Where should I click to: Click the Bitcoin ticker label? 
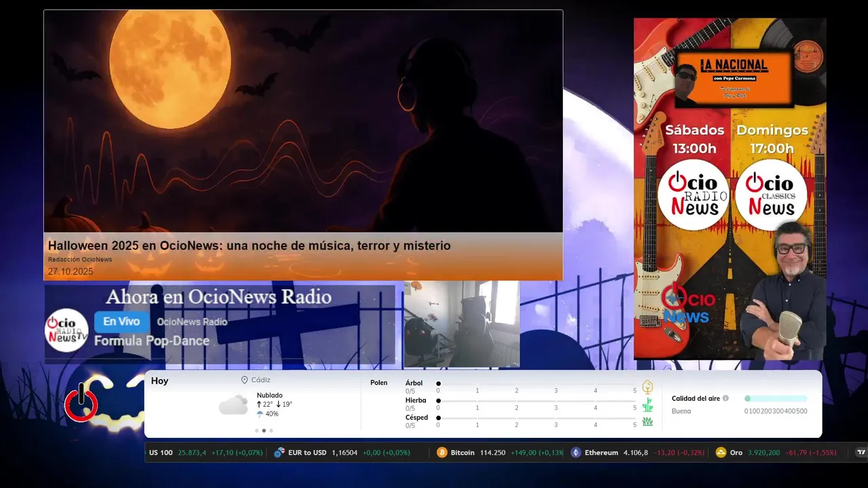tap(463, 453)
